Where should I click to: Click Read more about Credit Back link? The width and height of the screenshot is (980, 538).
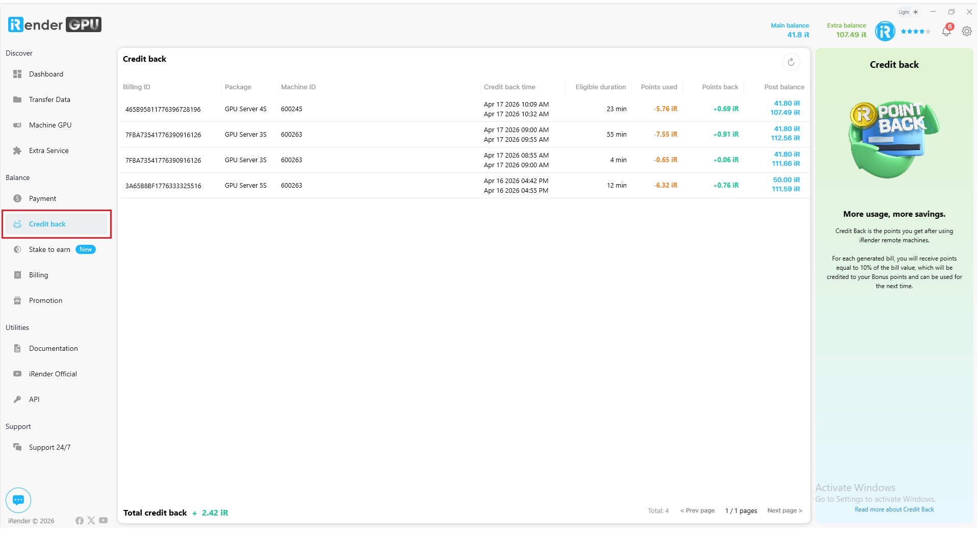pyautogui.click(x=894, y=509)
